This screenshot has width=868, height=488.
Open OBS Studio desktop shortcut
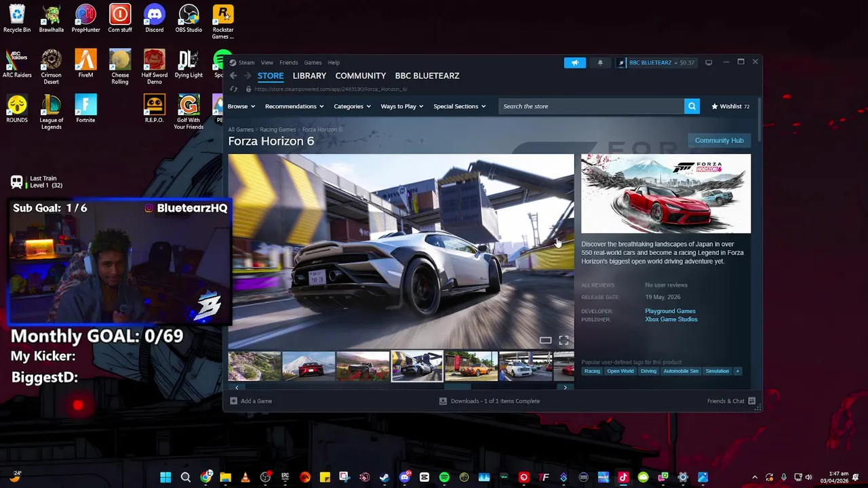189,18
